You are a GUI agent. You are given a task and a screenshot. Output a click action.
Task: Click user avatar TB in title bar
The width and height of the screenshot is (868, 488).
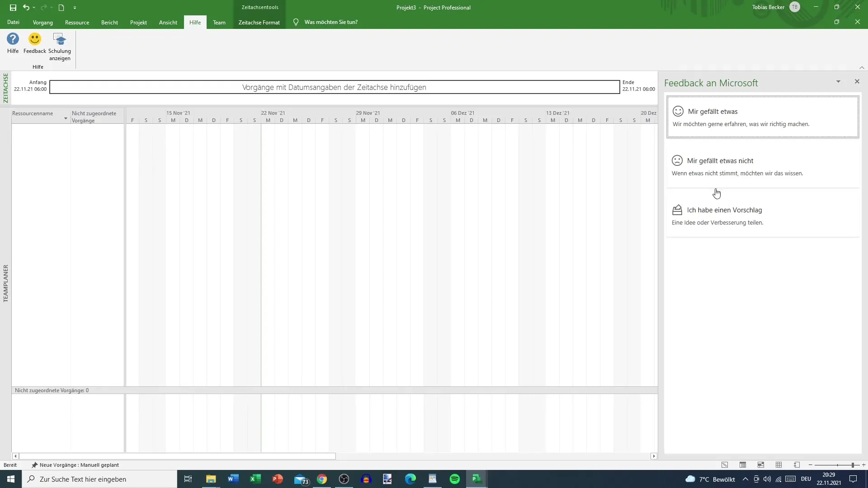(x=794, y=7)
